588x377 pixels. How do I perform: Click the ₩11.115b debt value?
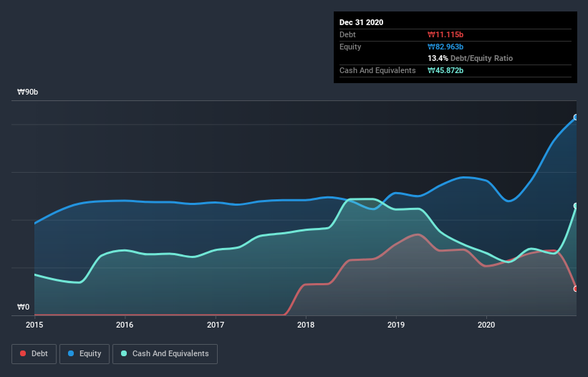click(445, 35)
